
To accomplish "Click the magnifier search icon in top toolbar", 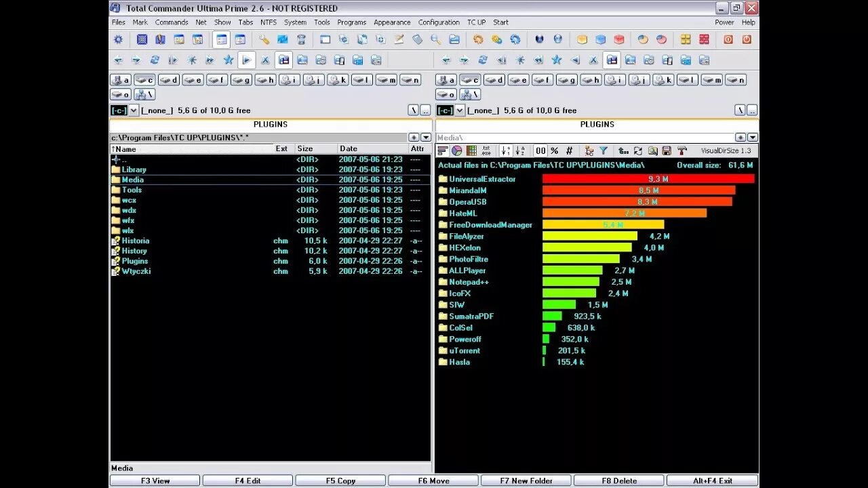I will coord(435,40).
